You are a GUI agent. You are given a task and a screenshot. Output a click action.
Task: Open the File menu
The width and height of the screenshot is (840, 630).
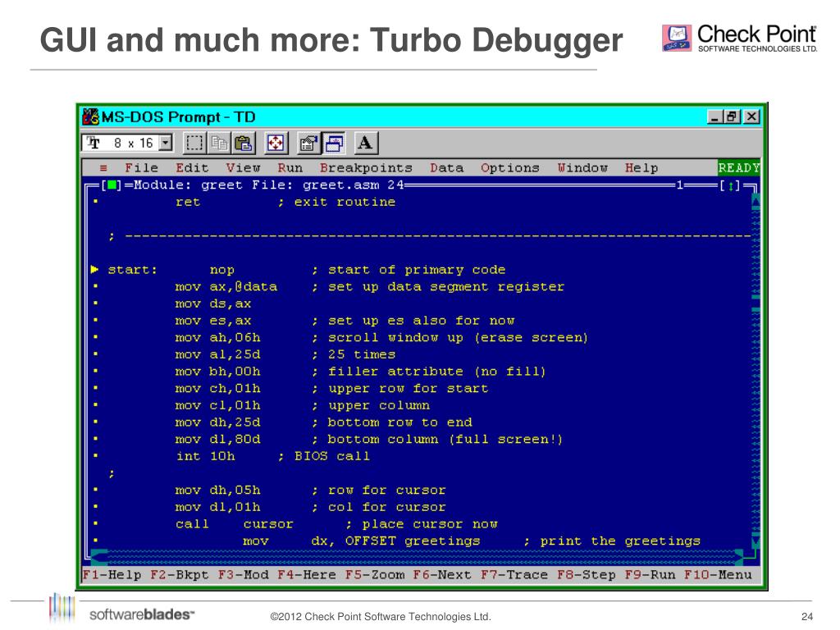pyautogui.click(x=141, y=168)
